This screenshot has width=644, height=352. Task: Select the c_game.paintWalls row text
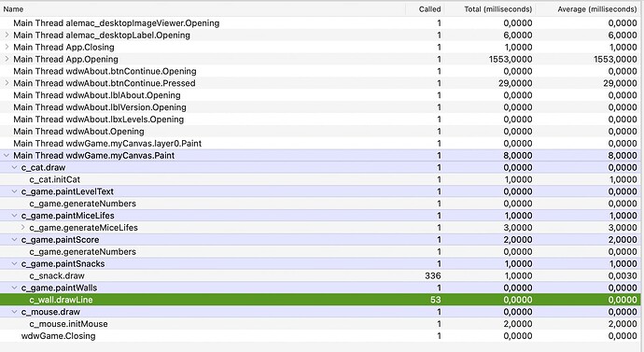coord(59,288)
